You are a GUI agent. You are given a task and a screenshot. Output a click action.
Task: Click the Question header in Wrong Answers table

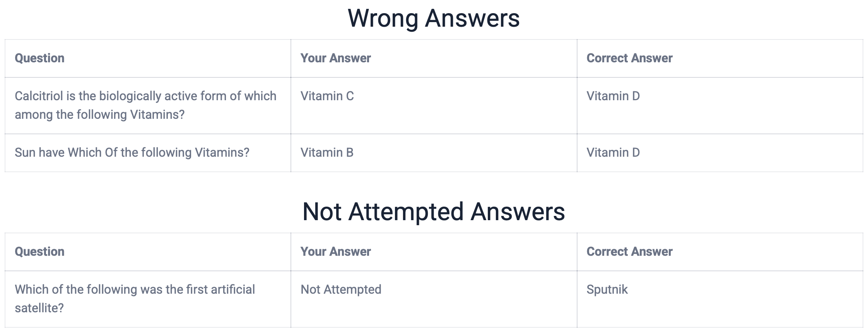tap(39, 58)
